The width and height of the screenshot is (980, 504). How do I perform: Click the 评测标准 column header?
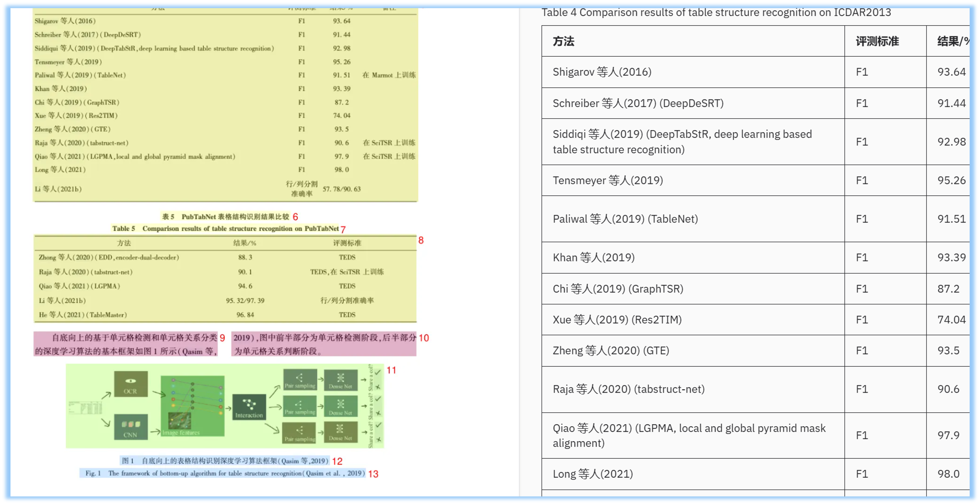[x=877, y=41]
